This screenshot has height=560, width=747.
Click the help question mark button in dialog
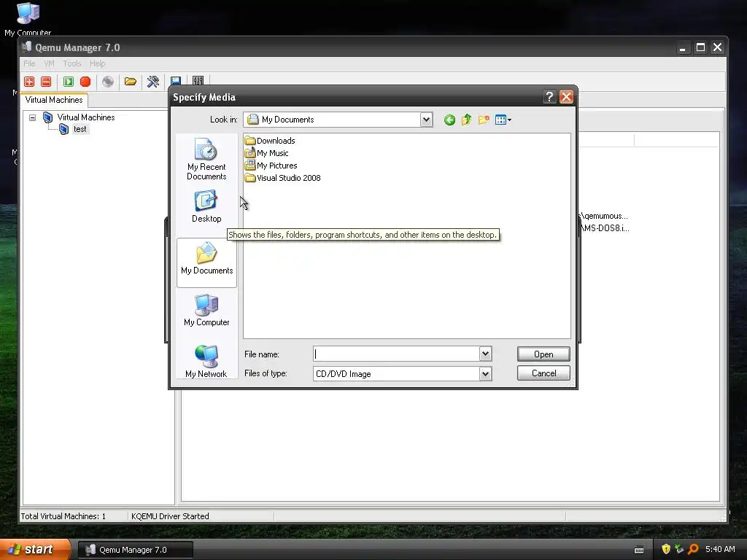tap(549, 97)
